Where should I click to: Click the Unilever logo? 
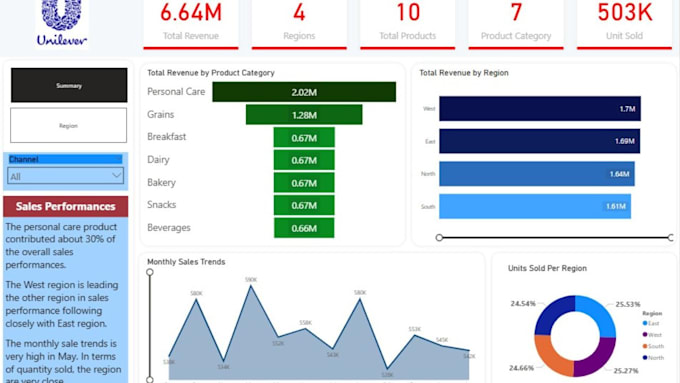pos(62,24)
